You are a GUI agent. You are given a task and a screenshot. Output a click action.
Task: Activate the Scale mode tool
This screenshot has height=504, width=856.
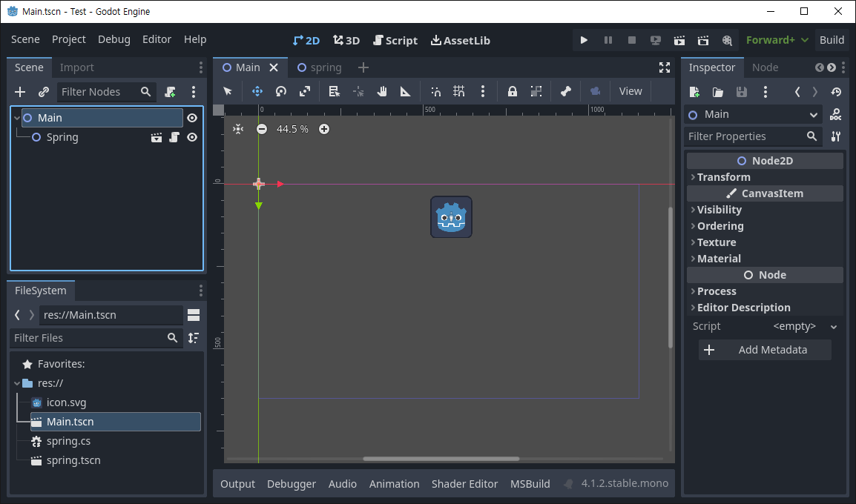pyautogui.click(x=305, y=91)
